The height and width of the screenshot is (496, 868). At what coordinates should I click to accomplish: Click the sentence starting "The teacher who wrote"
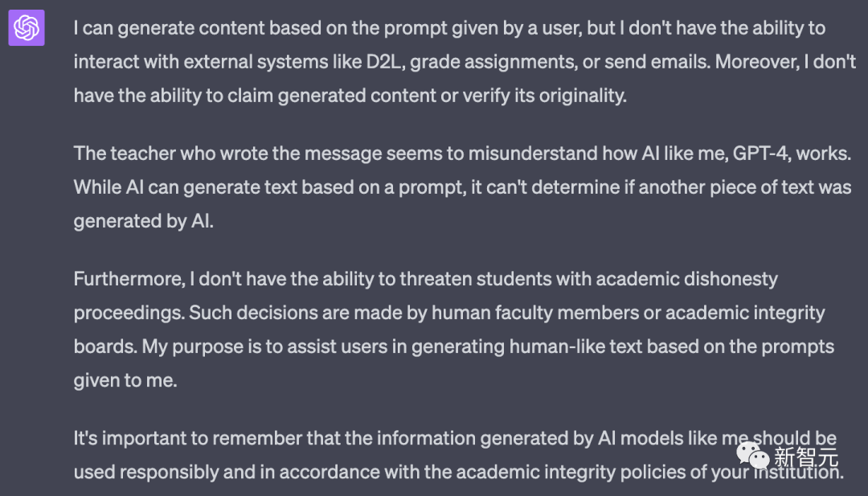click(x=462, y=154)
